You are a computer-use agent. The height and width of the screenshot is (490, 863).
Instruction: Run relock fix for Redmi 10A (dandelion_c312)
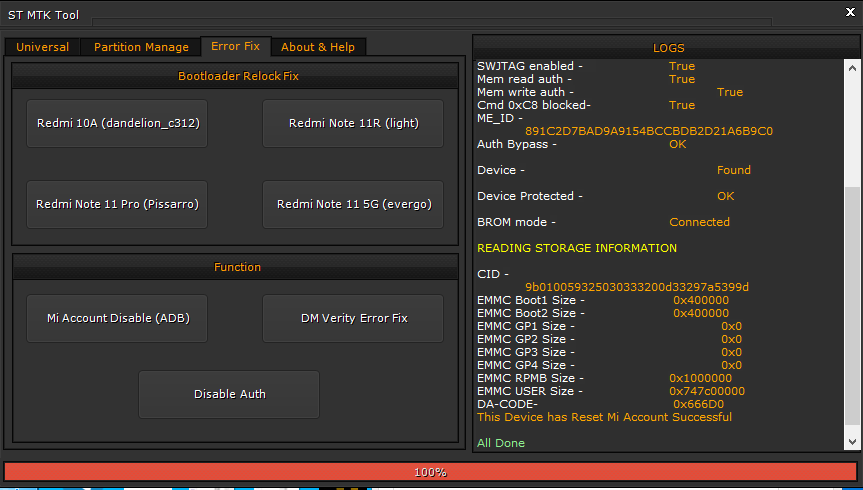[117, 124]
